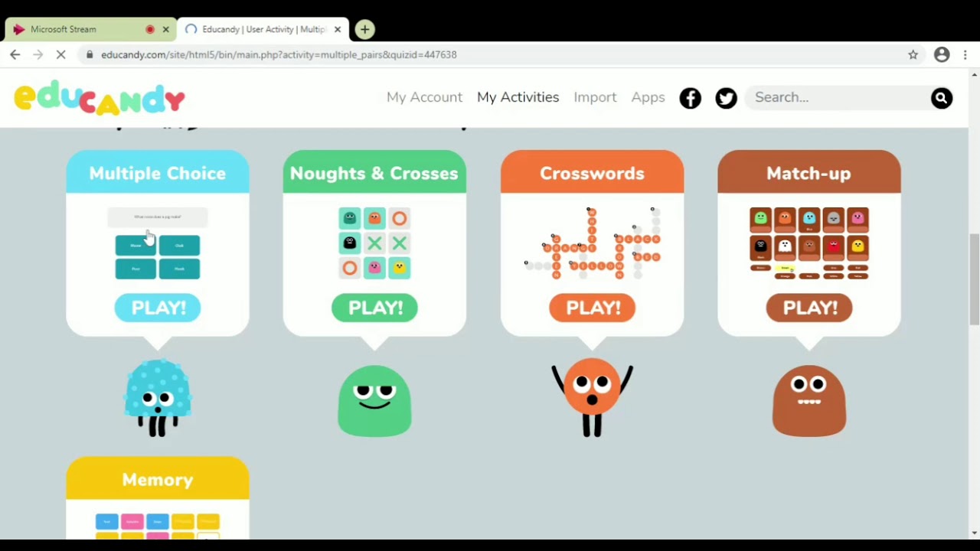Click the black search magnifier button
This screenshot has height=551, width=980.
(x=941, y=98)
